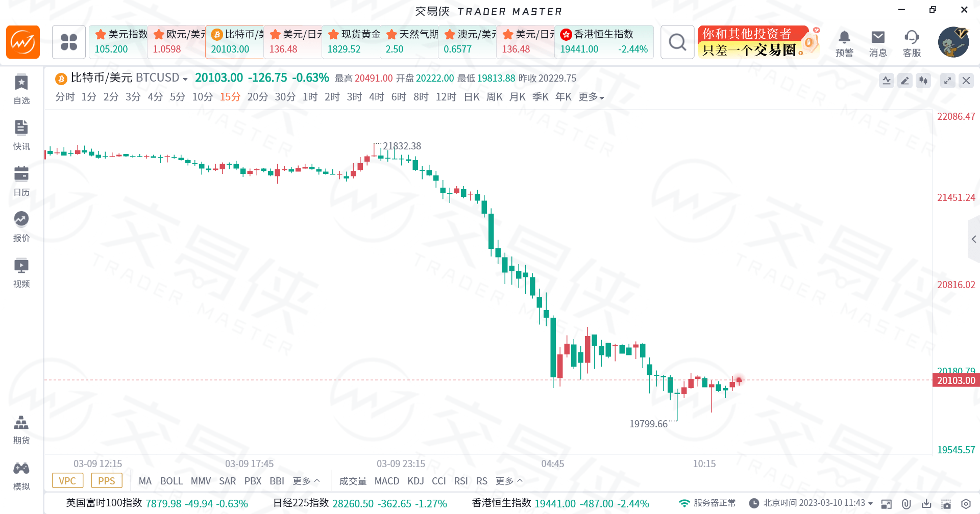This screenshot has width=980, height=514.
Task: Open the 欧元/美元 1.0598 ticker
Action: pos(177,42)
